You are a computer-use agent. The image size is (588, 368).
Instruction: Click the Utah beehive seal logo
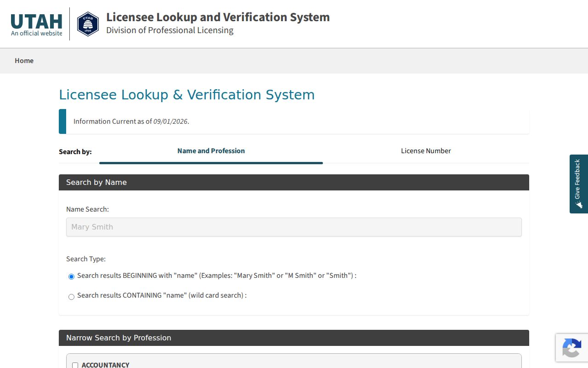click(x=88, y=24)
